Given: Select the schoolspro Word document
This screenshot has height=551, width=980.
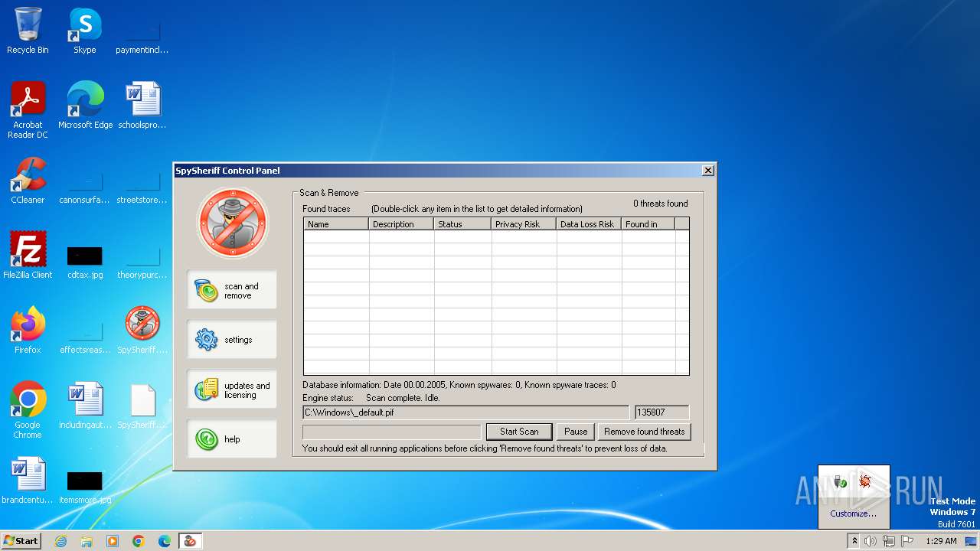Looking at the screenshot, I should [x=142, y=105].
